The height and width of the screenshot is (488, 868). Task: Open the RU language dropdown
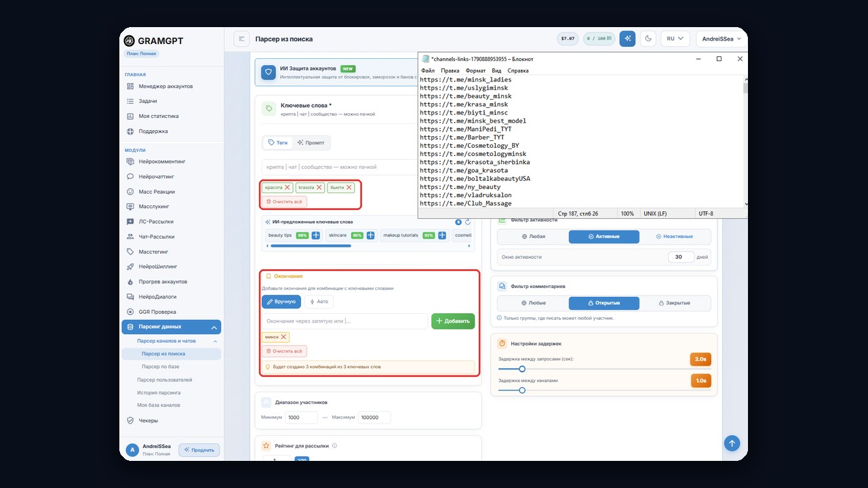pos(675,39)
